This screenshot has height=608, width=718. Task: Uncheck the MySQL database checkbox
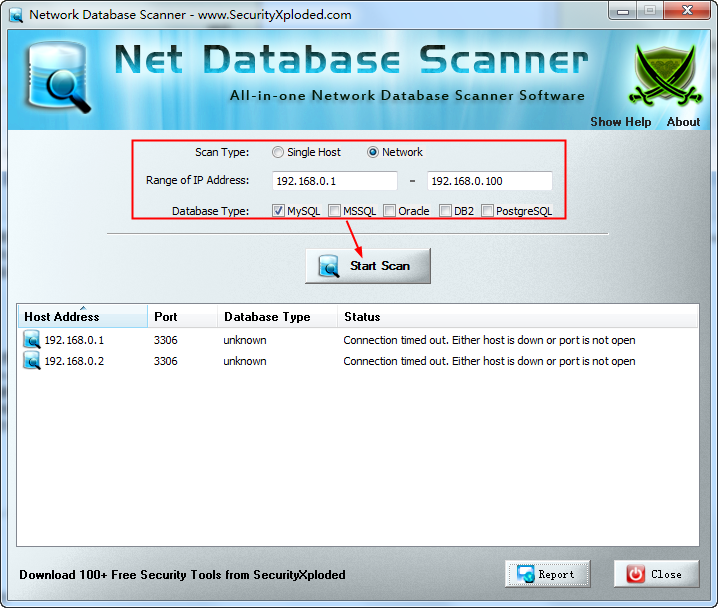click(278, 211)
